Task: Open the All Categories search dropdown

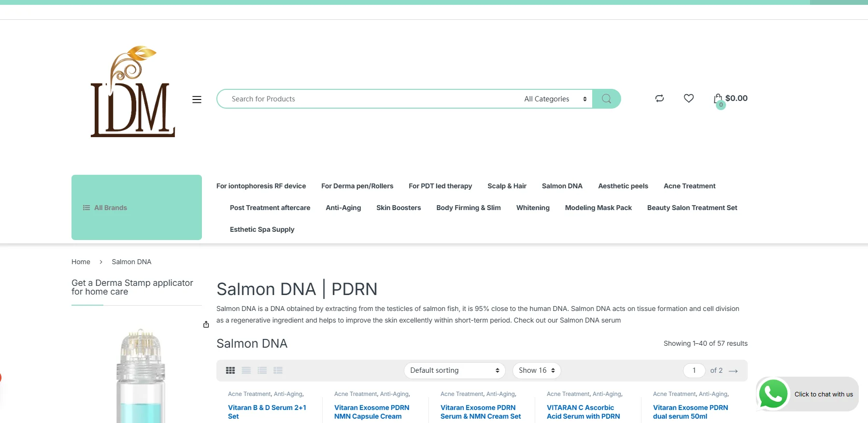Action: 555,99
